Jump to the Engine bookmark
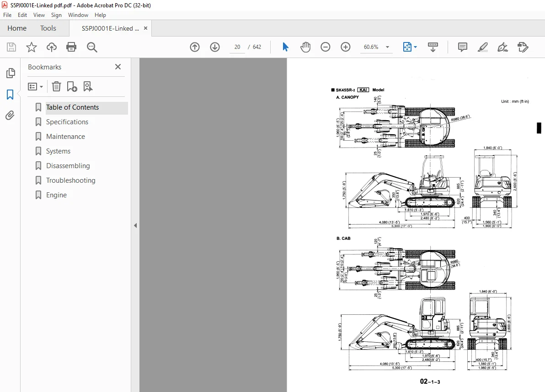 click(56, 195)
